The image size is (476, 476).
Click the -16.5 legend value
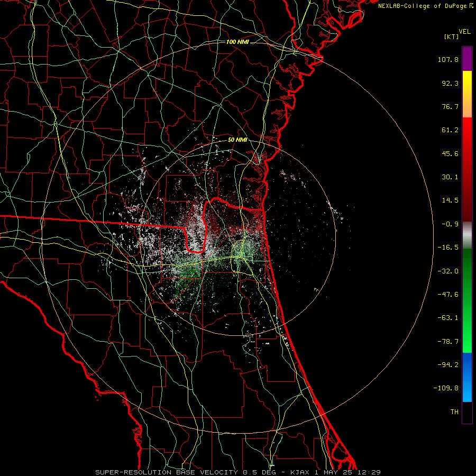pos(448,248)
